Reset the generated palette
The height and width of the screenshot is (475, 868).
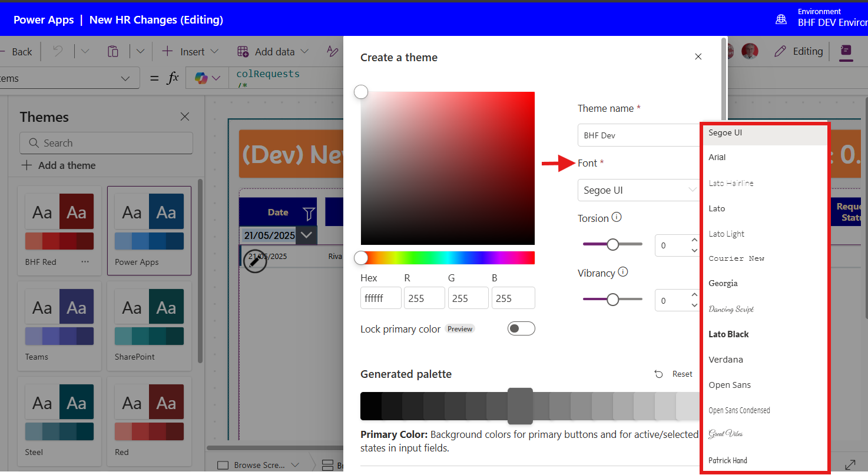[674, 374]
